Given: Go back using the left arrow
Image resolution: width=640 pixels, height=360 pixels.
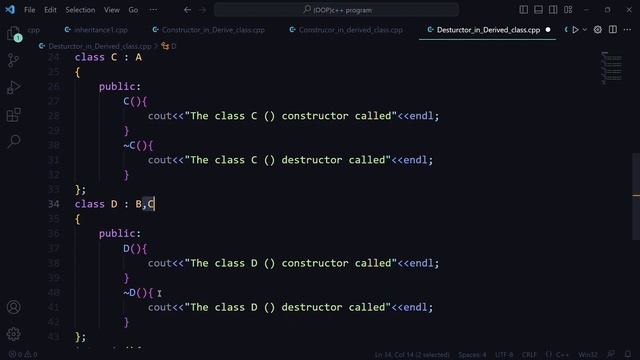Looking at the screenshot, I should click(187, 10).
